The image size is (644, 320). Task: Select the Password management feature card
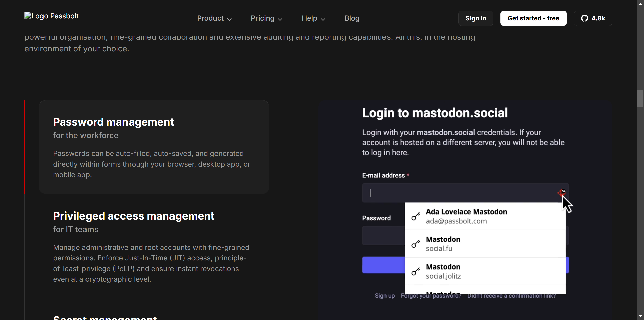tap(154, 147)
